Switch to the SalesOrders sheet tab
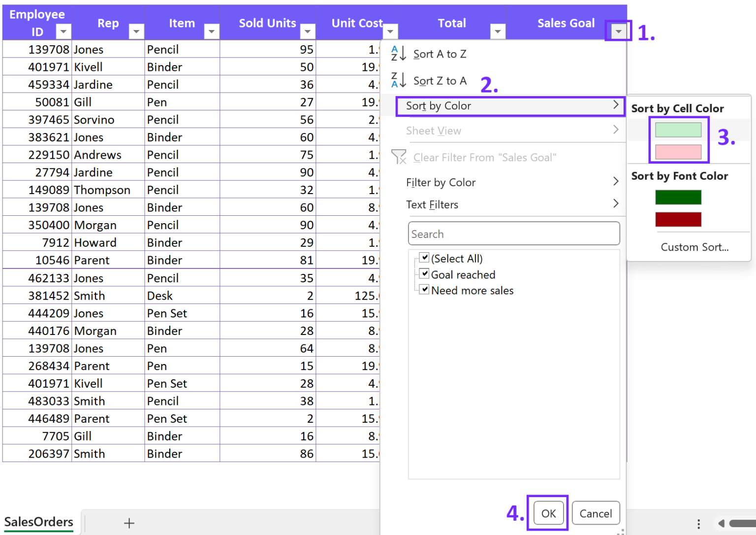Screen dimensions: 756x535 (x=39, y=522)
